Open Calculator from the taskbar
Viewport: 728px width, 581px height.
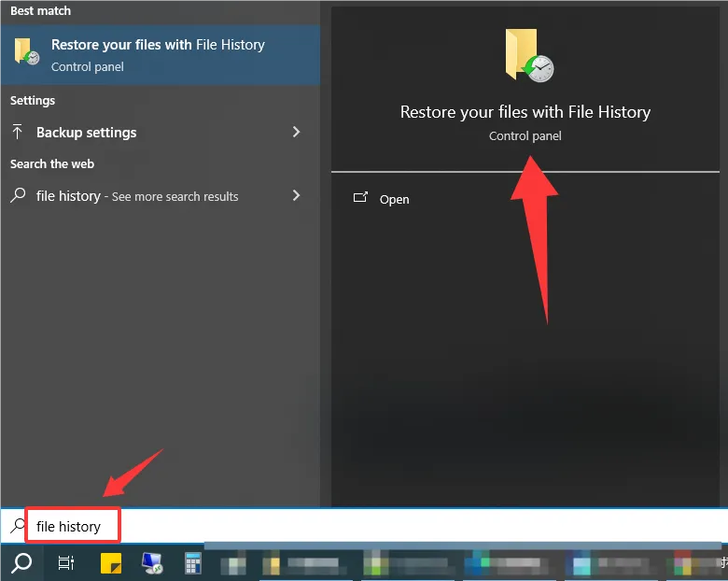click(x=192, y=563)
